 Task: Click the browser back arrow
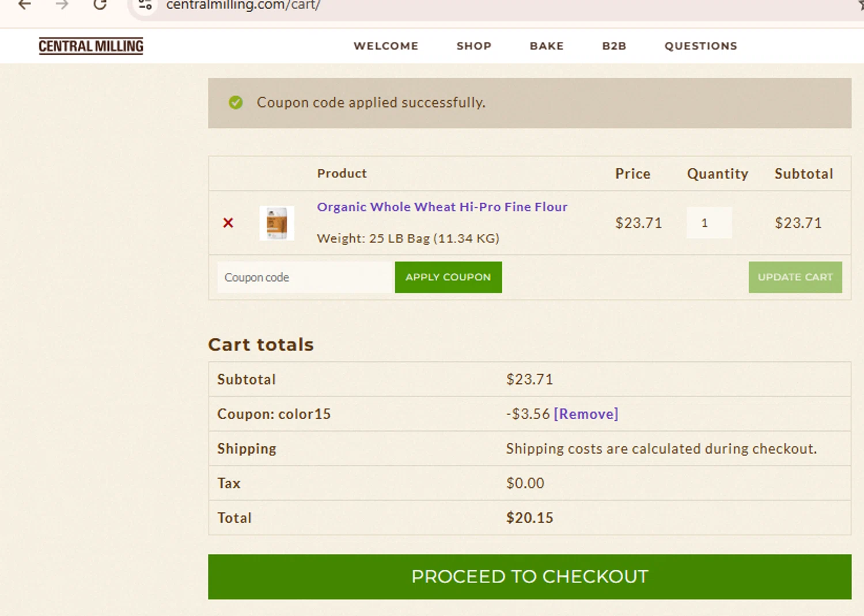point(24,5)
